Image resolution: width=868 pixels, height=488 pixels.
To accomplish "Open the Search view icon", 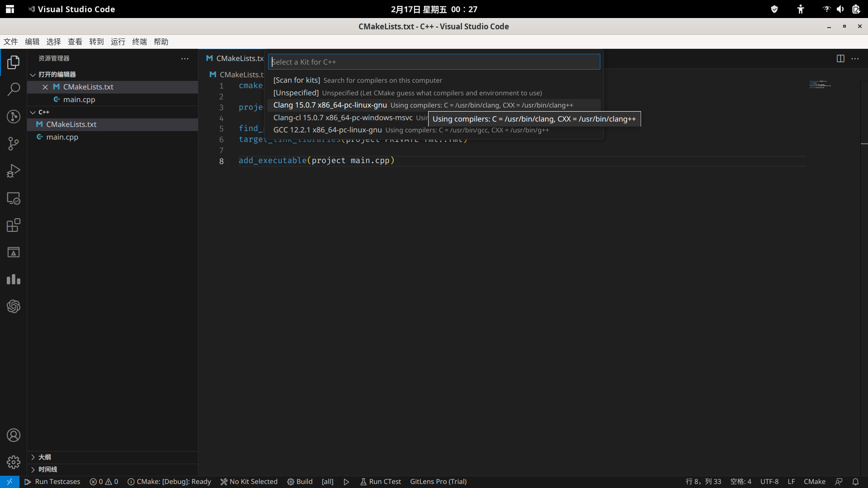I will pos(14,89).
